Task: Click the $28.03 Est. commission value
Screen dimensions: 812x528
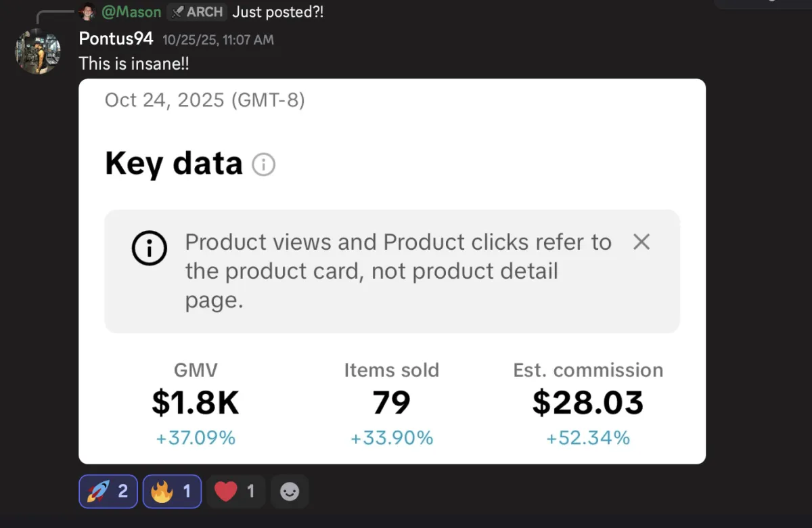Action: coord(587,403)
